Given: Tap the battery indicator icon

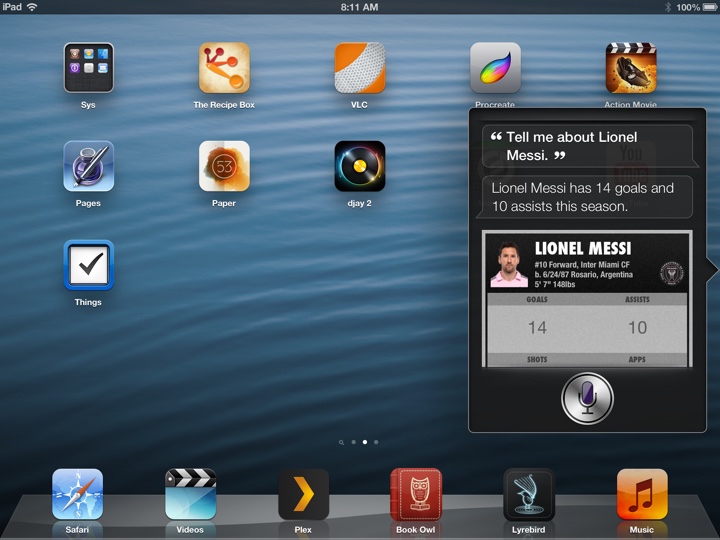Looking at the screenshot, I should [710, 7].
